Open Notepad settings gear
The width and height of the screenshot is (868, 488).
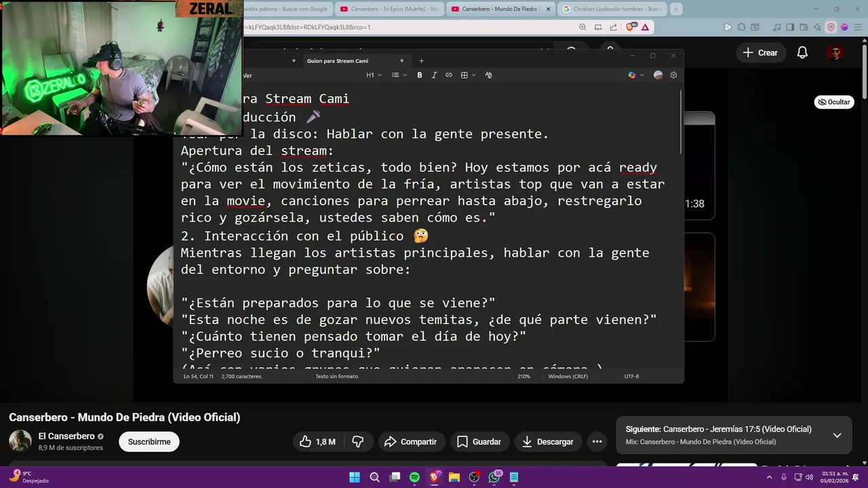(x=673, y=75)
